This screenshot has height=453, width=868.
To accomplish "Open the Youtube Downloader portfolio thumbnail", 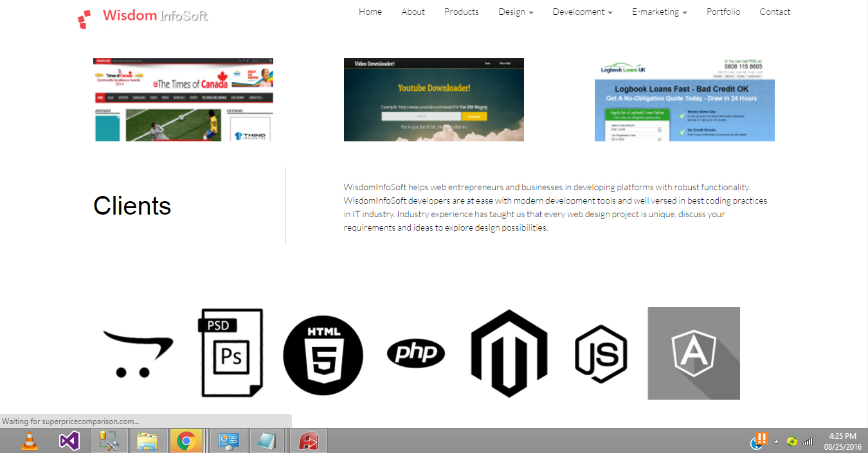I will [x=434, y=100].
